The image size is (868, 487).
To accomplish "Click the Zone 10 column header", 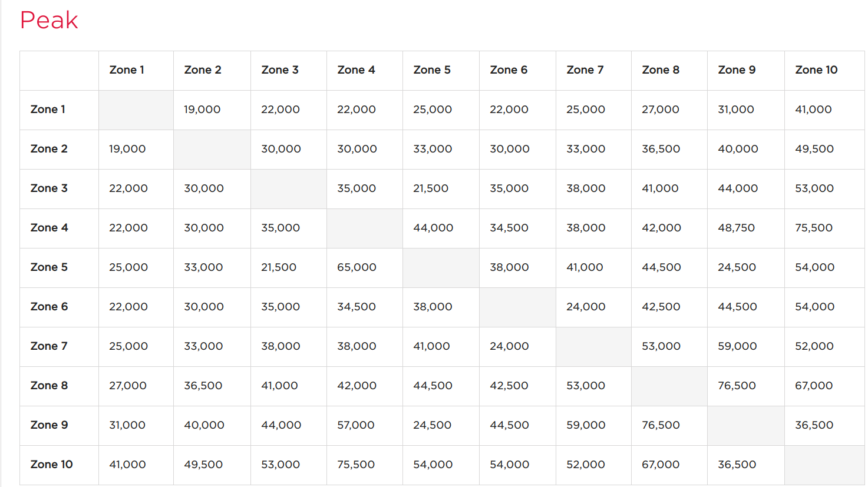I will (x=816, y=70).
